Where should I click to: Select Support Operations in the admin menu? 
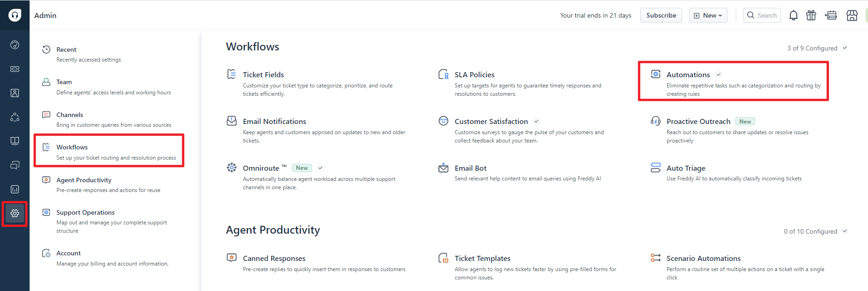[x=86, y=212]
